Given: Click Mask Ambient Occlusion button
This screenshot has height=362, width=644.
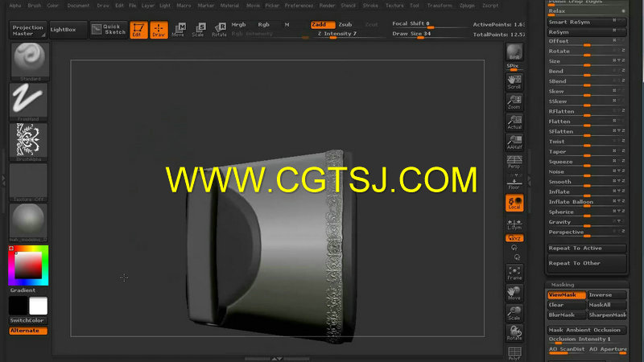Looking at the screenshot, I should (x=587, y=330).
